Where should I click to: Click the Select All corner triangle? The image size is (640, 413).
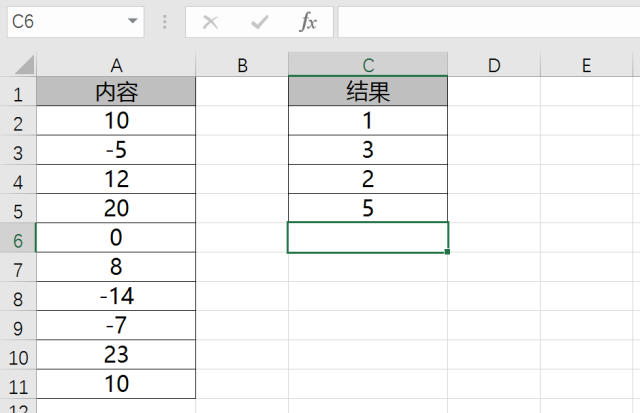(x=24, y=65)
